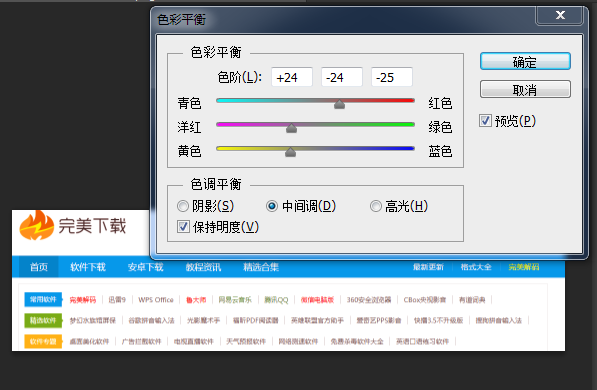Click the 色阶 field showing -25

coord(392,77)
